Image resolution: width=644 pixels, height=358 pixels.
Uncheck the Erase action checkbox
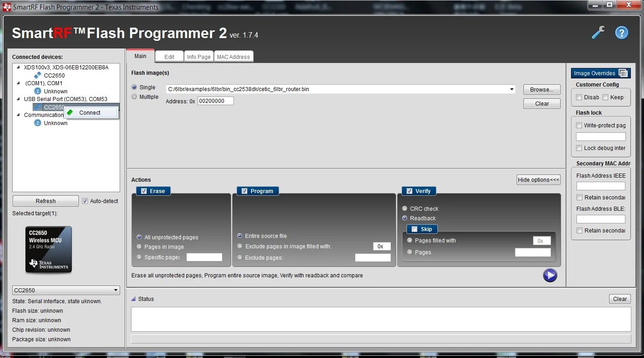(144, 191)
